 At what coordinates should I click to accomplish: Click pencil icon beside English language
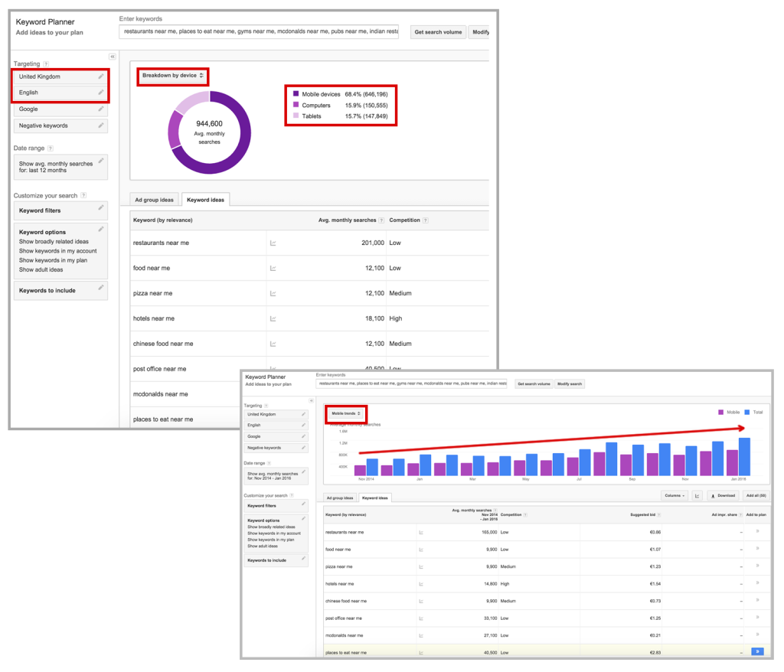click(101, 93)
